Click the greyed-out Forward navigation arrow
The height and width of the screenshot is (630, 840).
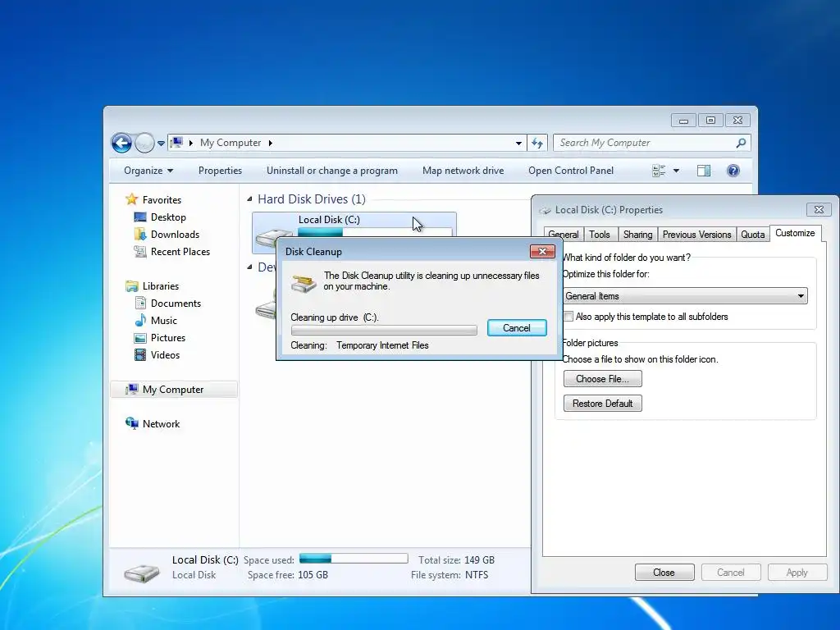click(x=144, y=143)
